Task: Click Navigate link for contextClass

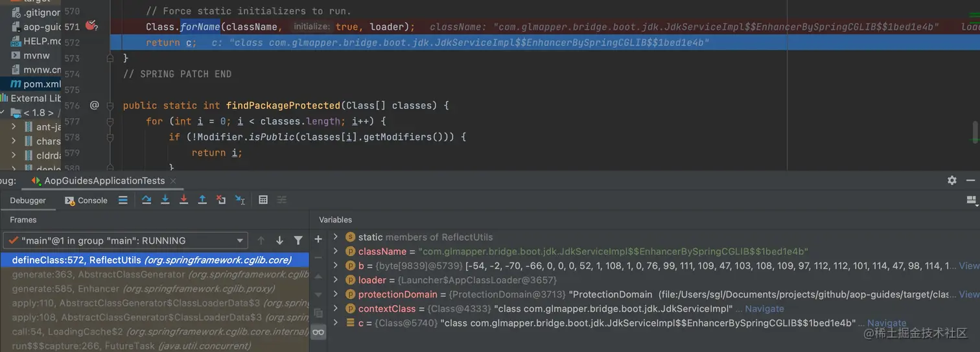Action: [x=764, y=309]
